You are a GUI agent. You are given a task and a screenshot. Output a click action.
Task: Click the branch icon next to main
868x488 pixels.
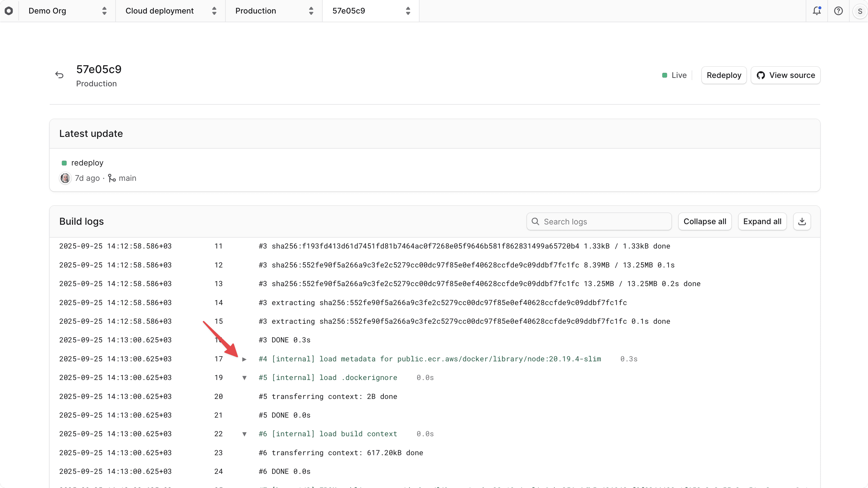(112, 178)
